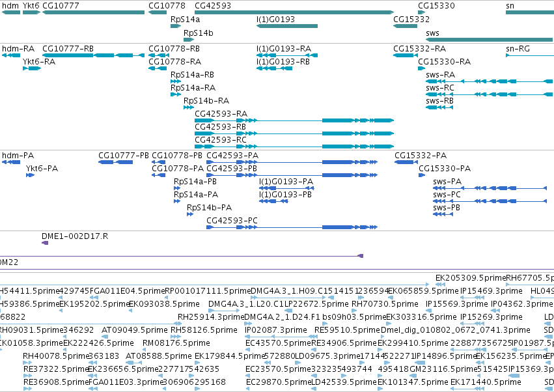
Task: Select the sws-RB transcript label
Action: (439, 101)
